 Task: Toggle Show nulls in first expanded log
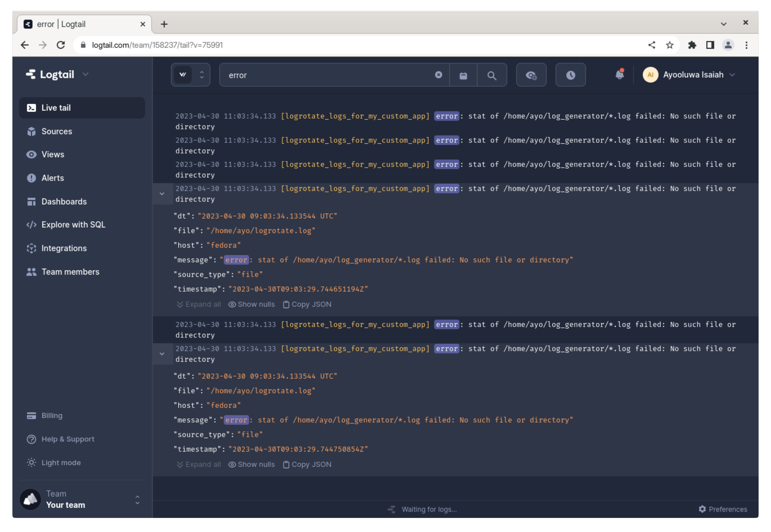(x=252, y=304)
